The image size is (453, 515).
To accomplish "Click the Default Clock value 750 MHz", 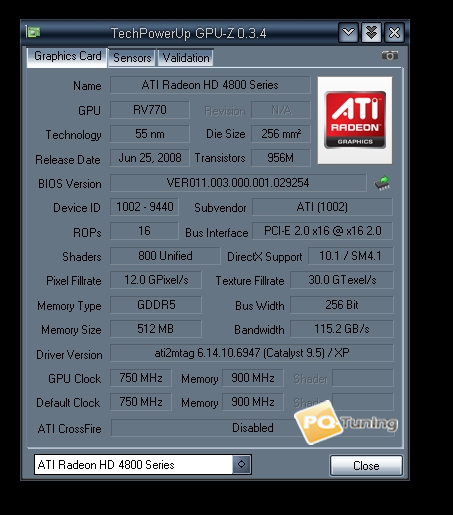I will tap(141, 402).
